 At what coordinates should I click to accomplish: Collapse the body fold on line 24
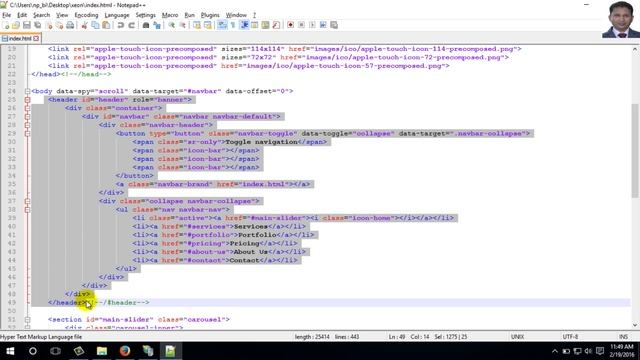point(27,91)
